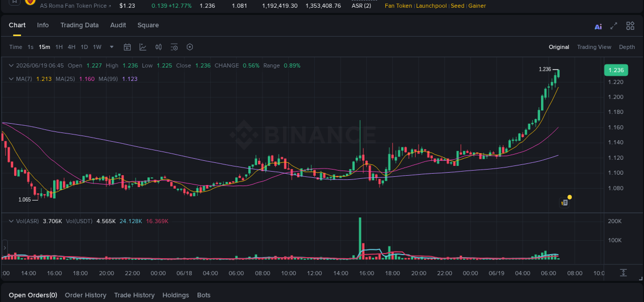Click the 200K volume axis label

coord(616,221)
